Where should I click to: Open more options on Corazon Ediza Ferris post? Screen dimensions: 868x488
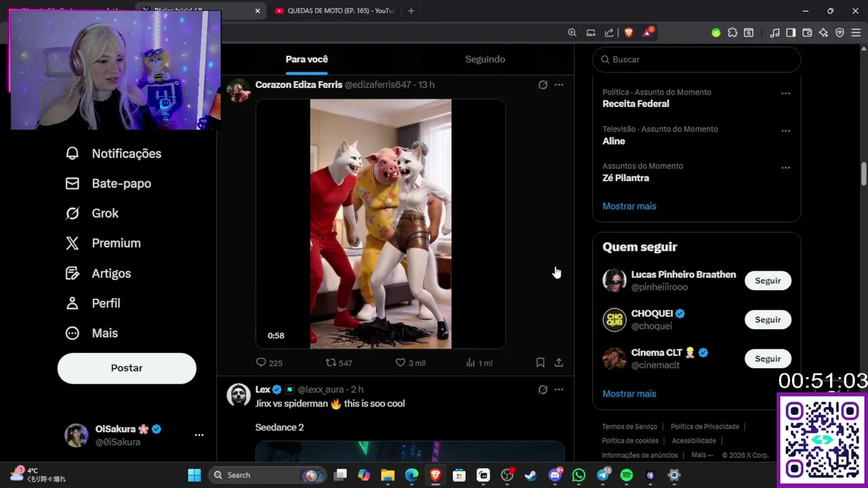(559, 85)
